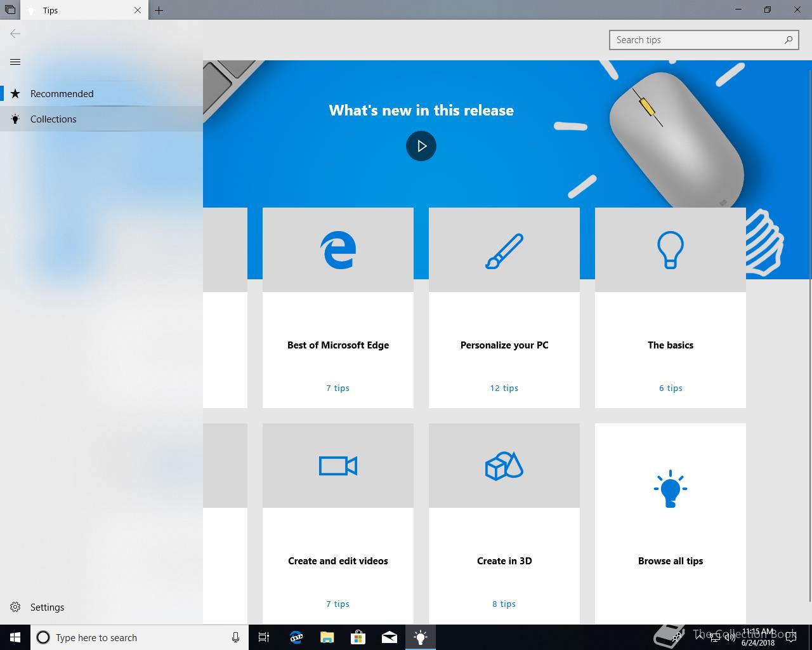This screenshot has height=650, width=812.
Task: Click the taskbar search box
Action: [x=139, y=637]
